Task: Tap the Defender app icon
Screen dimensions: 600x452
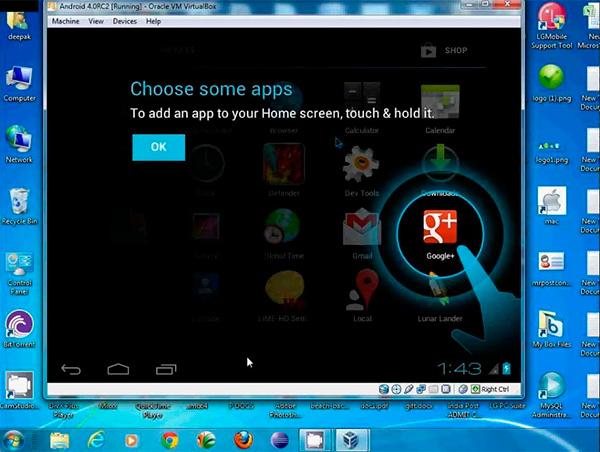Action: tap(284, 163)
